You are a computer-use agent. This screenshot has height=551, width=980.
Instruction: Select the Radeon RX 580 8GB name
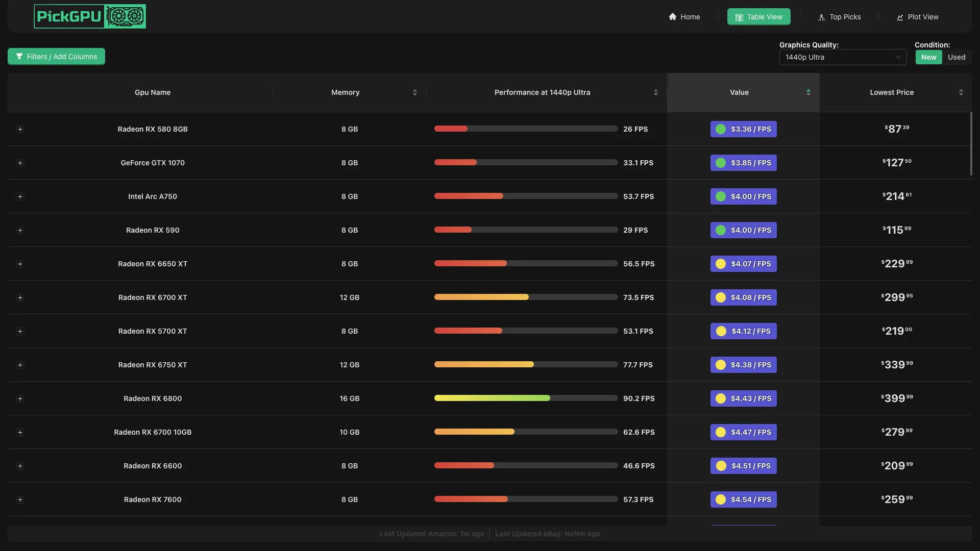click(x=153, y=129)
